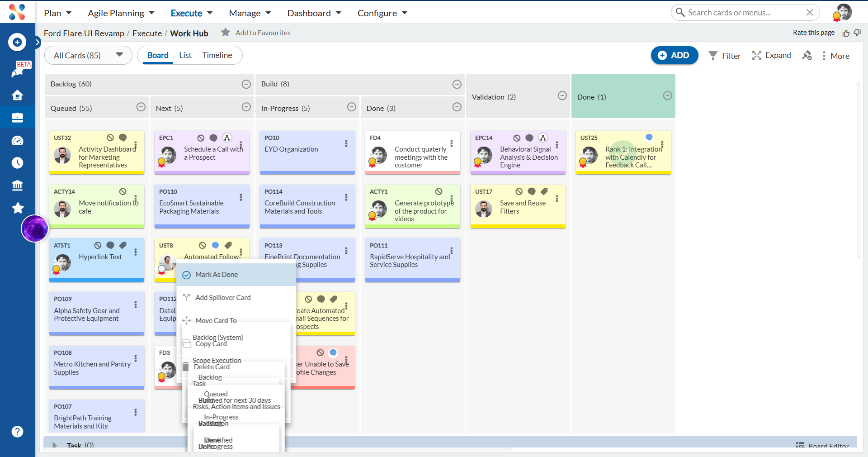This screenshot has width=868, height=457.
Task: Open kebab menu on PO10 EYD Organization card
Action: 346,143
